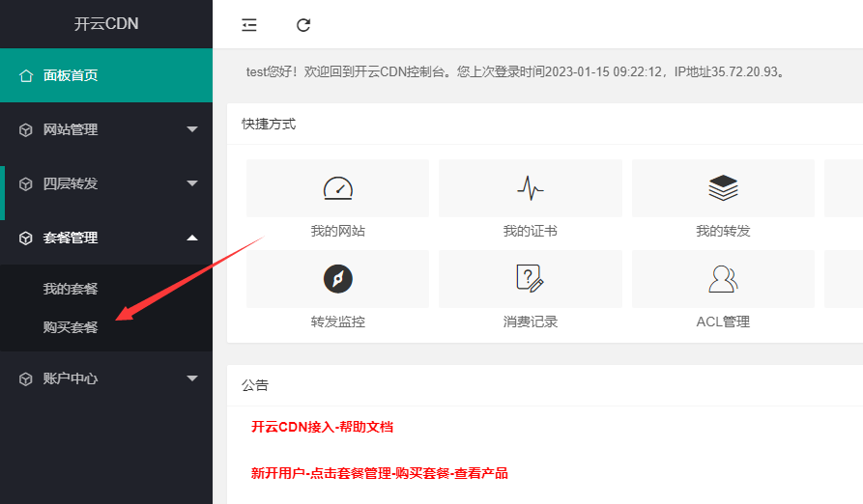Click the 公告 section header
This screenshot has width=863, height=504.
click(x=255, y=385)
